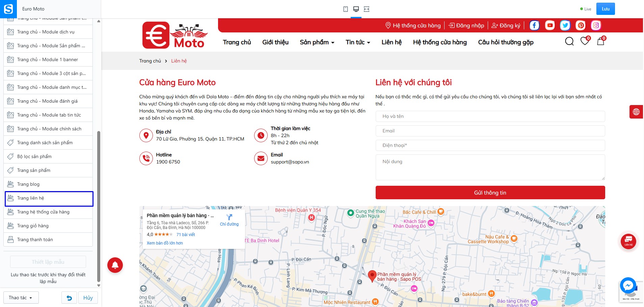Open Liên hệ in the main navigation
644x307 pixels.
[392, 42]
